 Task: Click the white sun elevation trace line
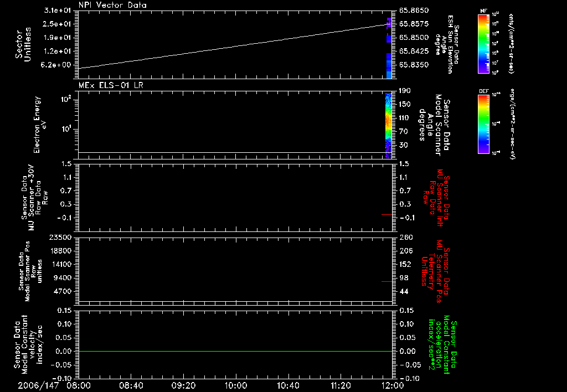coord(235,47)
